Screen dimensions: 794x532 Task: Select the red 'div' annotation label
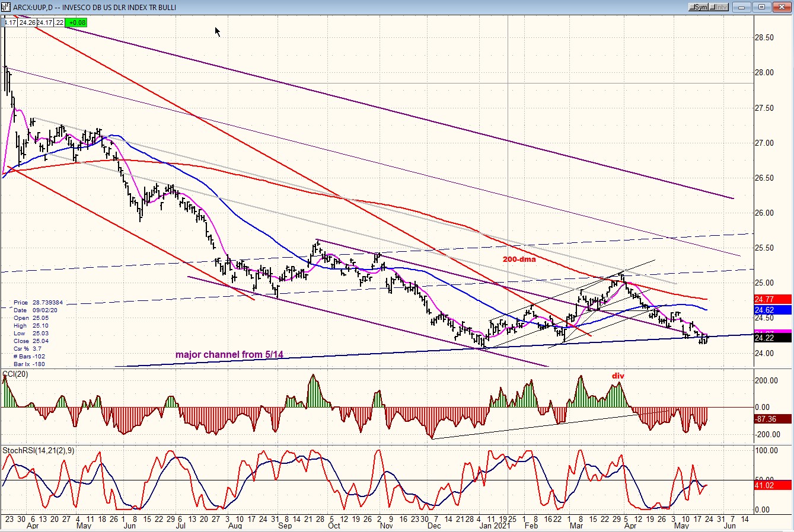pyautogui.click(x=618, y=376)
